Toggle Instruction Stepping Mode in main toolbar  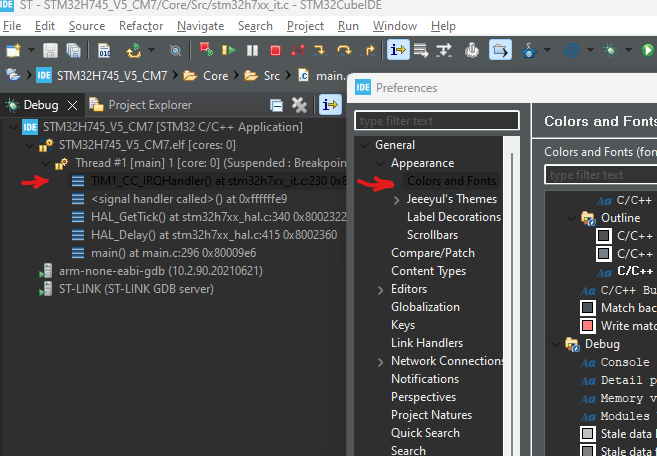(x=398, y=50)
